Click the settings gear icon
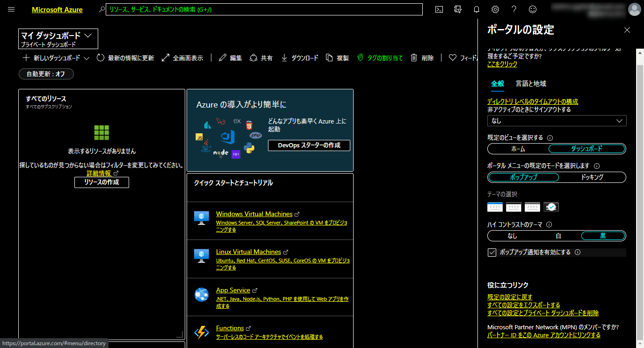644x348 pixels. coord(495,9)
